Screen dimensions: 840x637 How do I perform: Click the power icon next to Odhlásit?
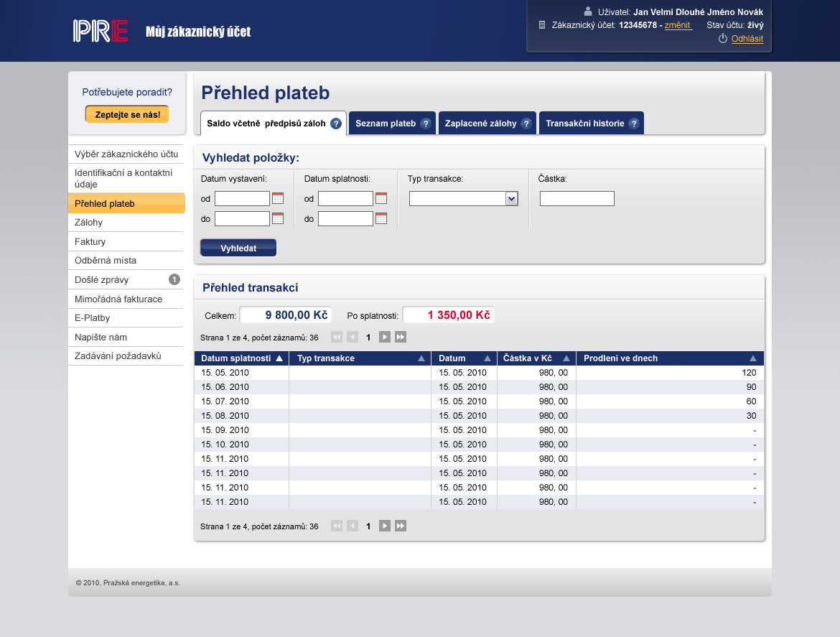(x=723, y=39)
